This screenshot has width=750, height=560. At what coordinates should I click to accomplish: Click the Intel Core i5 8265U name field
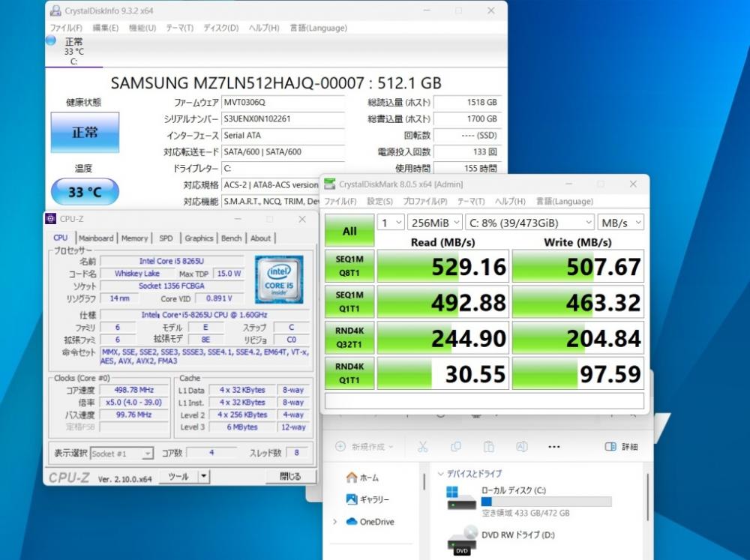pos(172,261)
